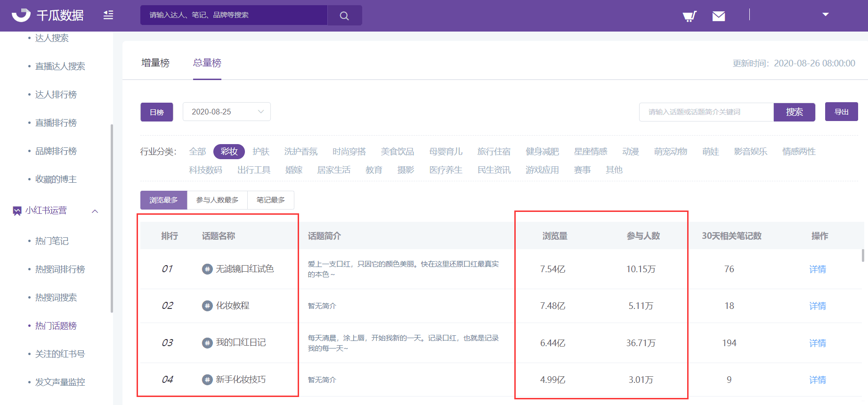The image size is (868, 405).
Task: Open 达人搜索 in the sidebar
Action: (x=52, y=38)
